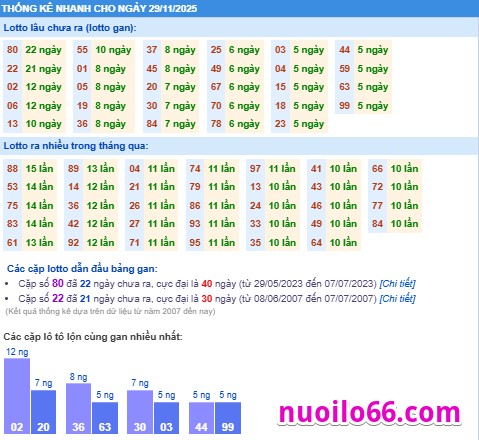This screenshot has height=440, width=479.
Task: Click the 'Các cặp lotto dẫn đầu bảng gan' heading
Action: (x=82, y=269)
